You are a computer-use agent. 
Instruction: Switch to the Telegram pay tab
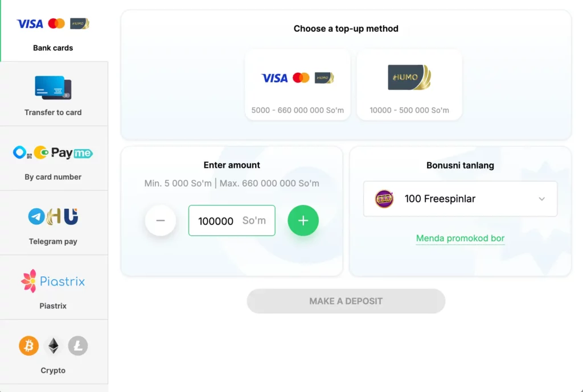point(53,224)
